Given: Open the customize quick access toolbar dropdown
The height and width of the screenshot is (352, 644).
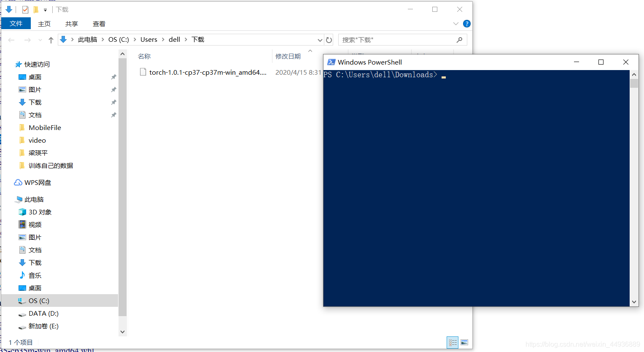Looking at the screenshot, I should click(x=45, y=10).
